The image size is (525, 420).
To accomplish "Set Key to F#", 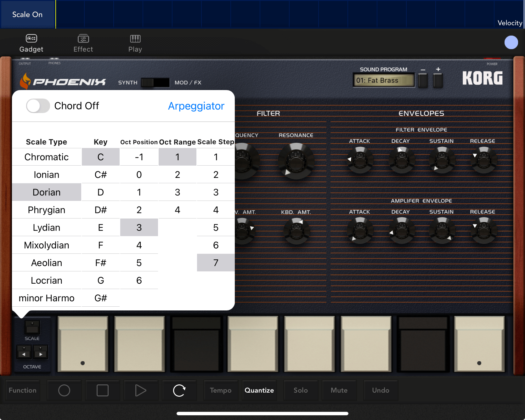I will tap(101, 263).
